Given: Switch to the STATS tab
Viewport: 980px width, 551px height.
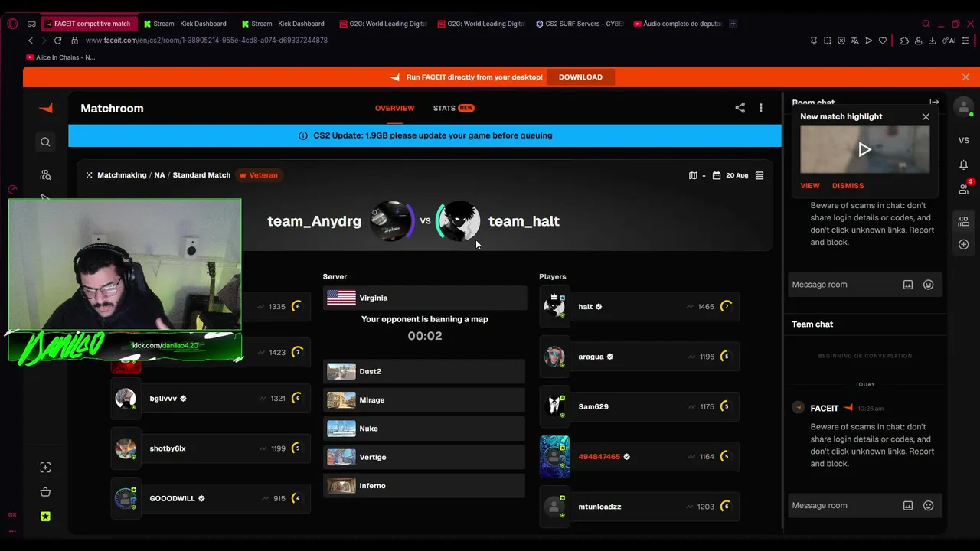Looking at the screenshot, I should 453,109.
